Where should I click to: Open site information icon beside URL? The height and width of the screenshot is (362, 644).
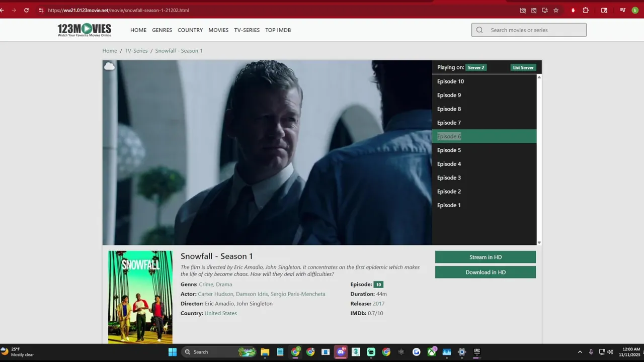pos(41,10)
